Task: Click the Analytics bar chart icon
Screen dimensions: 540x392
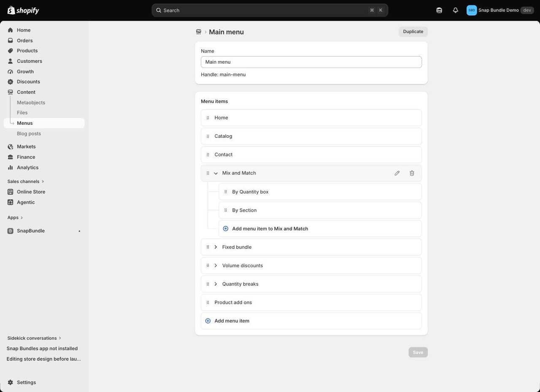Action: [x=11, y=167]
